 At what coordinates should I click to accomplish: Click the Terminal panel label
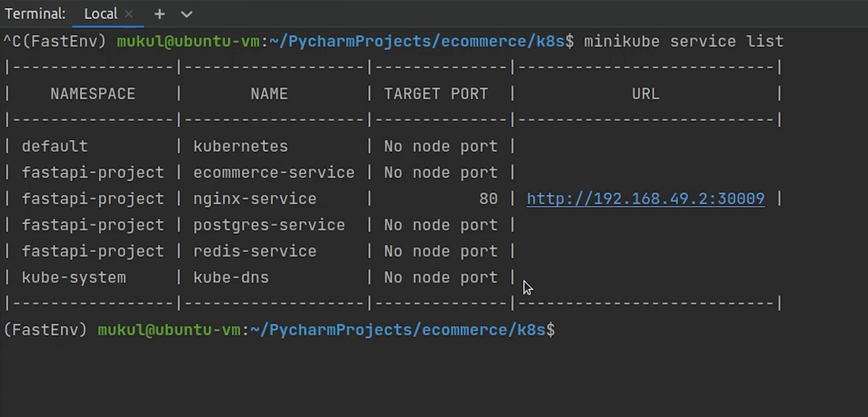click(35, 14)
